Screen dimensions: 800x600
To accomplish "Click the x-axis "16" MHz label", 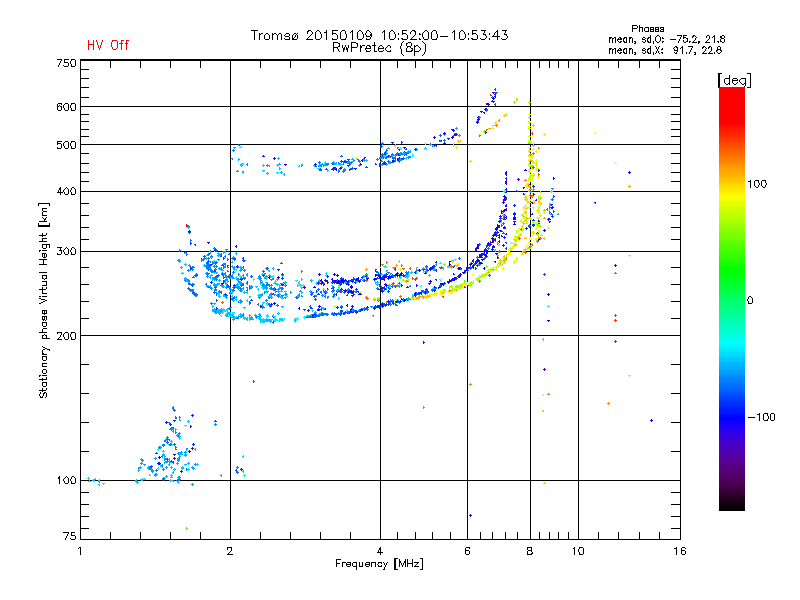I will point(679,551).
